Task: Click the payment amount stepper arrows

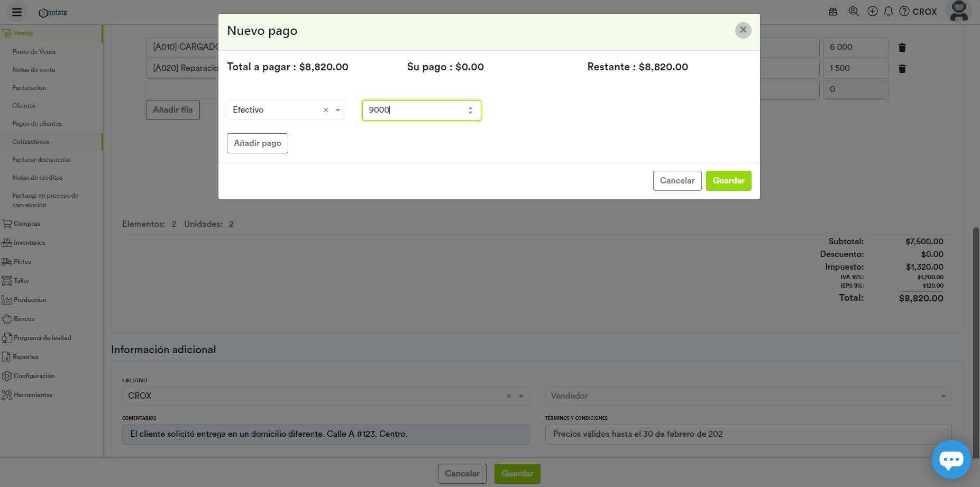Action: [470, 110]
